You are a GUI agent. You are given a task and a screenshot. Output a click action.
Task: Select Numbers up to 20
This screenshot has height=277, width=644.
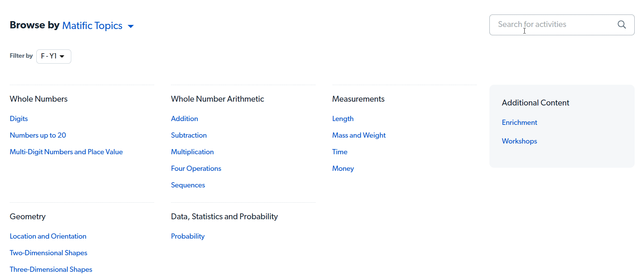pyautogui.click(x=38, y=135)
